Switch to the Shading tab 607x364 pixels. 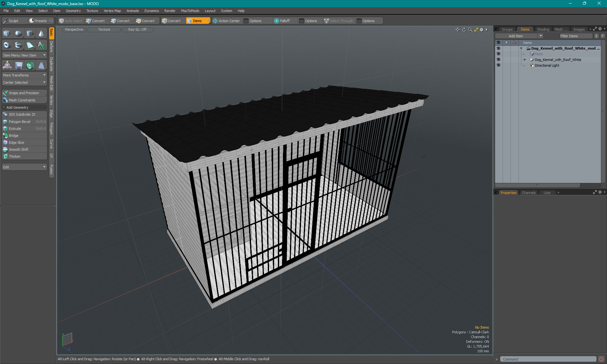[543, 29]
